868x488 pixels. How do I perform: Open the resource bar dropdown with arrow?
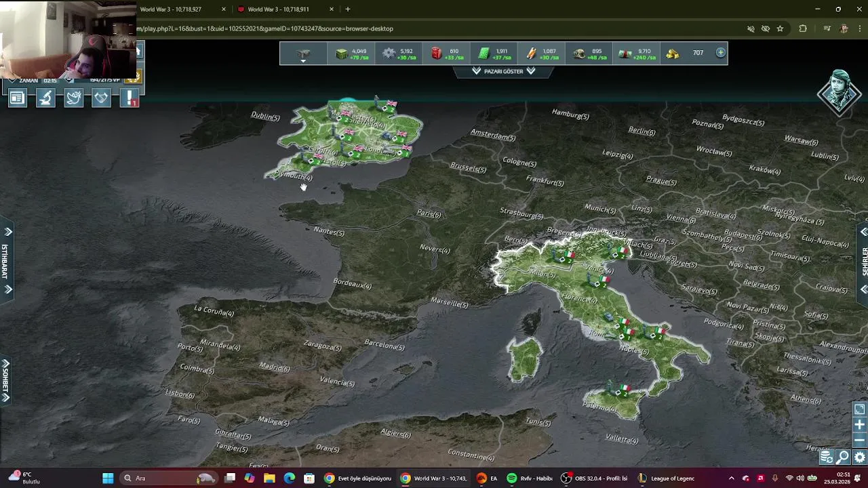[303, 54]
